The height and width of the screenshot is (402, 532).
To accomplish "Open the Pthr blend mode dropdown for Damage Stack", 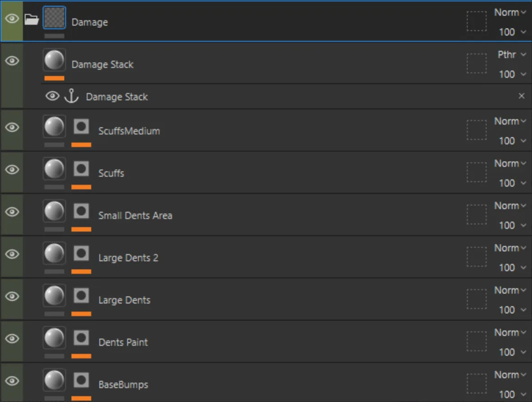I will [512, 54].
